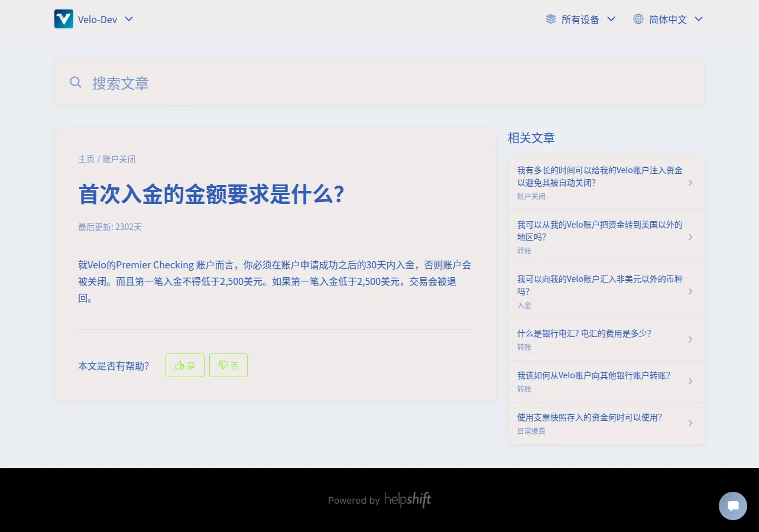Click the 最后更新: 2302天 text
Screen dimensions: 759x532
point(110,227)
